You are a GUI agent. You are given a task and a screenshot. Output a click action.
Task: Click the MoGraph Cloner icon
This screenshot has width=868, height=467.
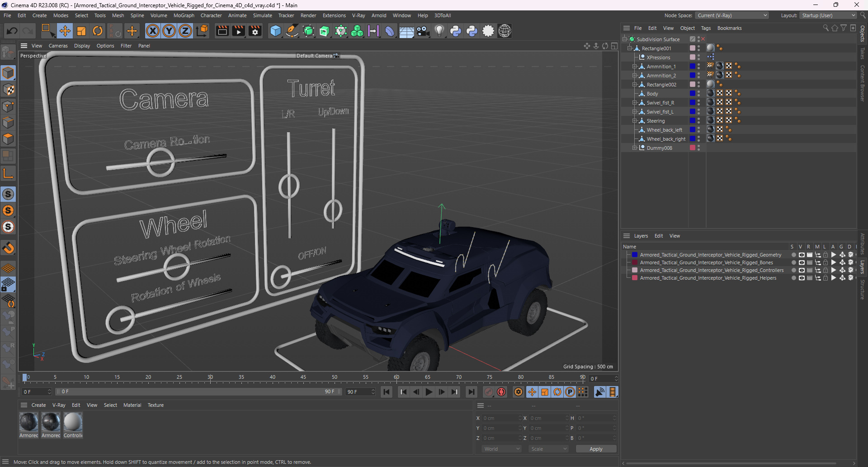[x=357, y=31]
